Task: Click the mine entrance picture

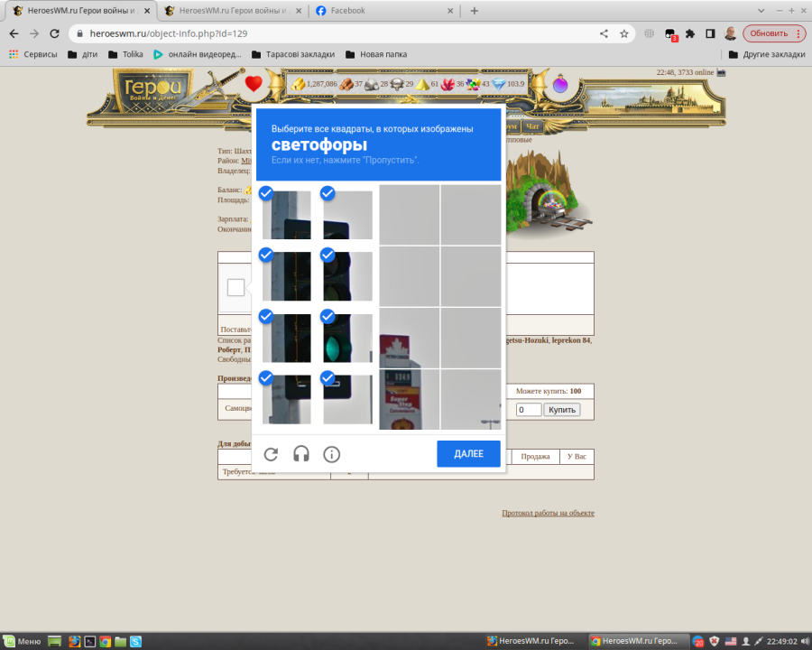Action: (550, 195)
